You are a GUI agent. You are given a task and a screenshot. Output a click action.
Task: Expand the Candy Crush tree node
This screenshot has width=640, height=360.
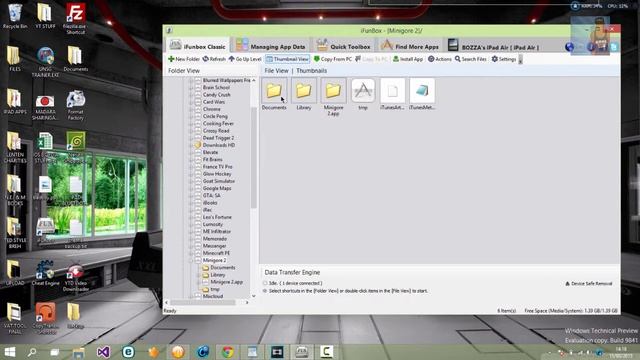(191, 95)
